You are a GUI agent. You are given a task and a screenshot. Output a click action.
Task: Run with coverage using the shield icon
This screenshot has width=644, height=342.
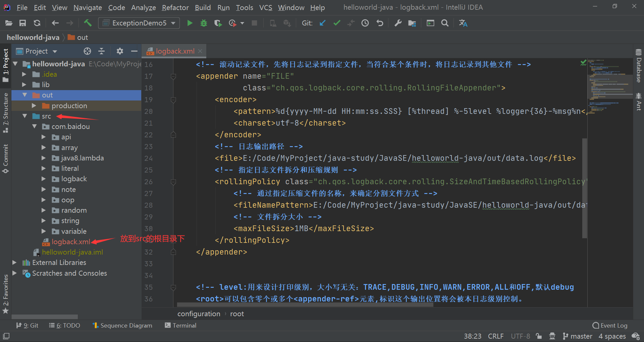pos(218,23)
